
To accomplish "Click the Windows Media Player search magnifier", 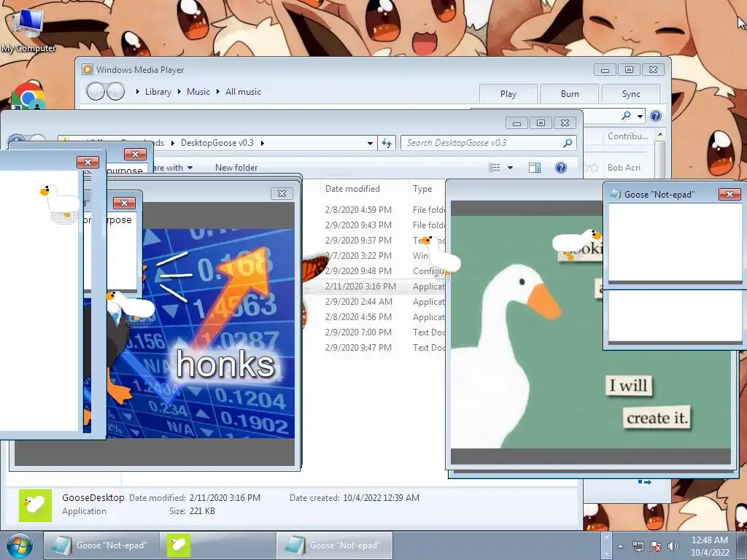I will click(627, 116).
